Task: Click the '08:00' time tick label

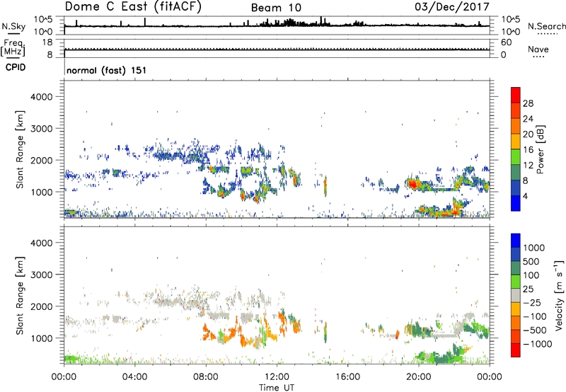Action: 206,377
